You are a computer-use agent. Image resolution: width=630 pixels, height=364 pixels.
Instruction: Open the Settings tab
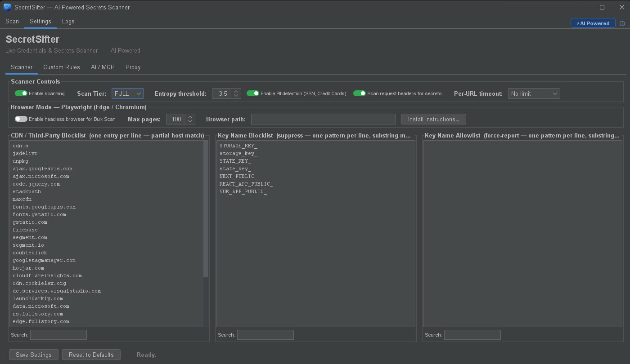tap(40, 21)
